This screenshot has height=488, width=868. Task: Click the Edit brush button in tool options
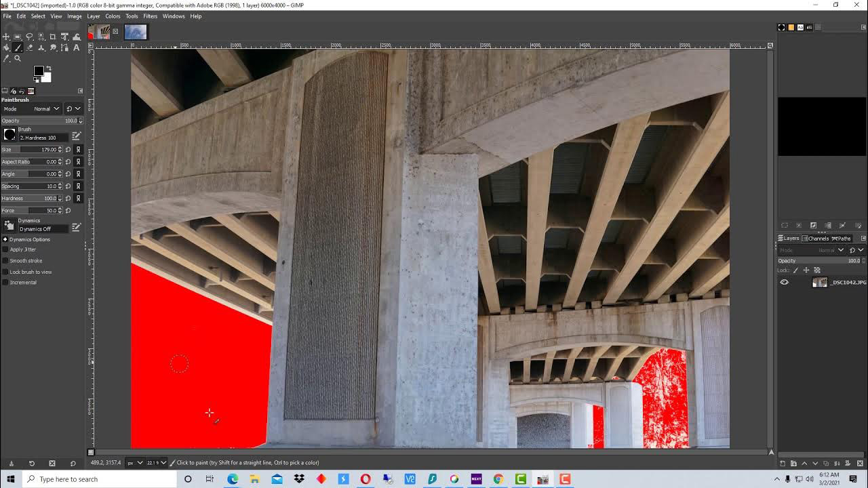[76, 135]
